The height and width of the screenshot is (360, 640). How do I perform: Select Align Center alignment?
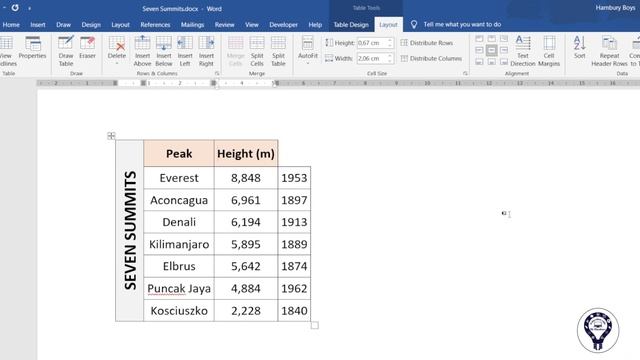492,50
